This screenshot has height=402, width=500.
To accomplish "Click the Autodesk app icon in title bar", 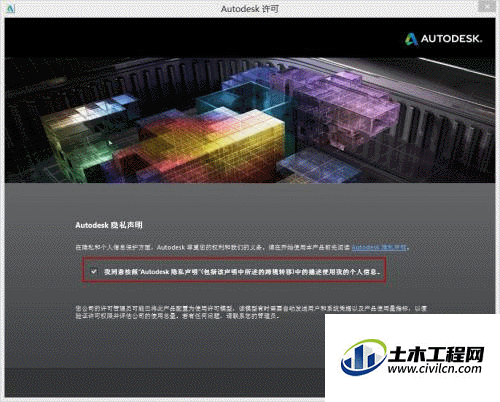I will click(x=11, y=8).
